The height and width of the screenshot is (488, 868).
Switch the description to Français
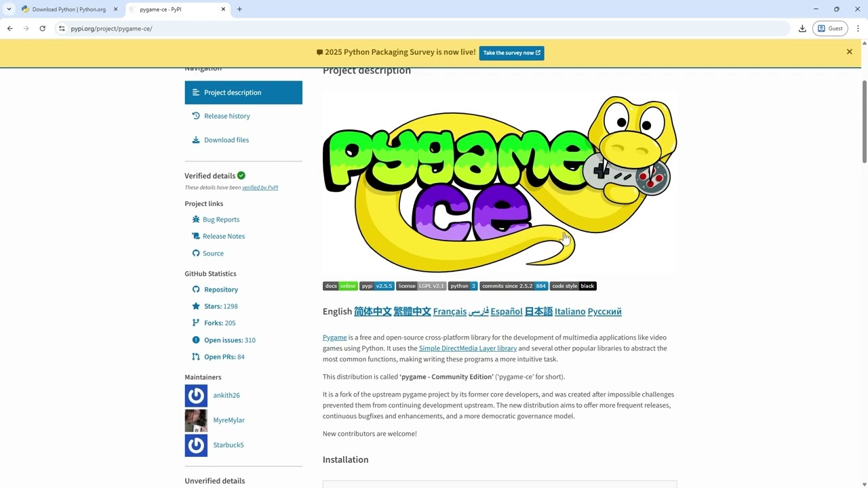pos(450,312)
